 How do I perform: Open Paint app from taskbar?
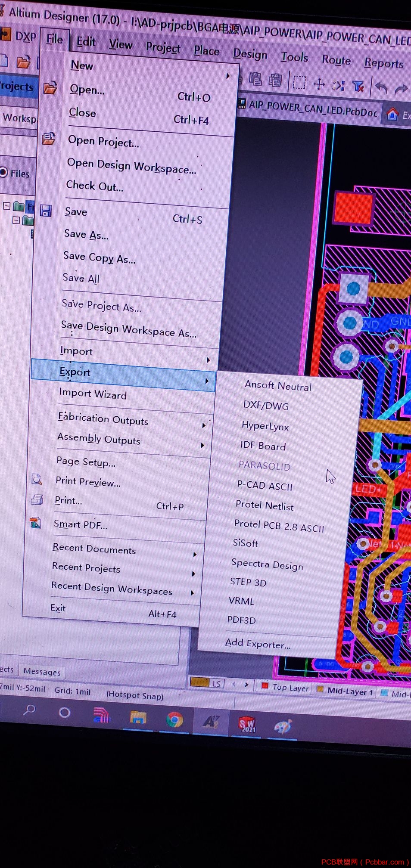tap(283, 727)
